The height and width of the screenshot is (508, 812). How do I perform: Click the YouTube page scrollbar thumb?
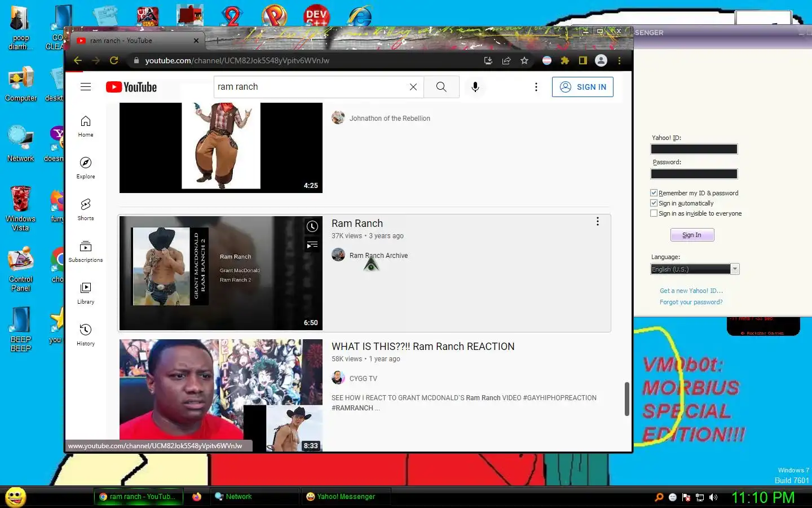(x=626, y=399)
